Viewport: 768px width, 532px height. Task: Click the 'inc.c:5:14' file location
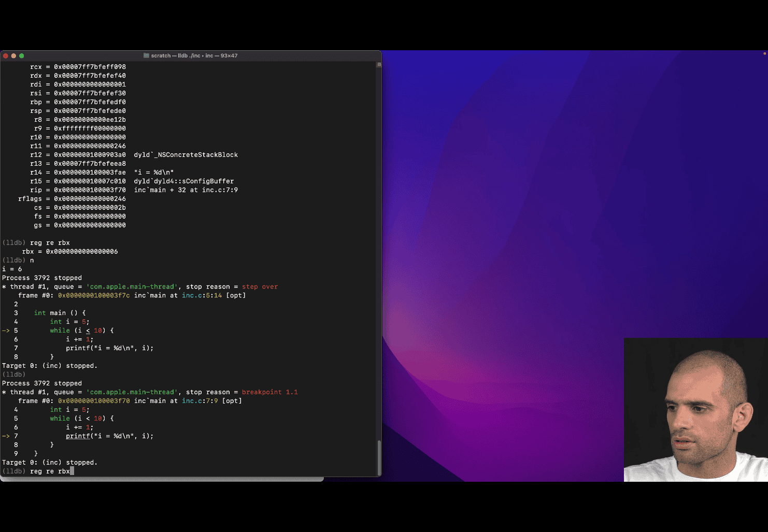pos(202,295)
